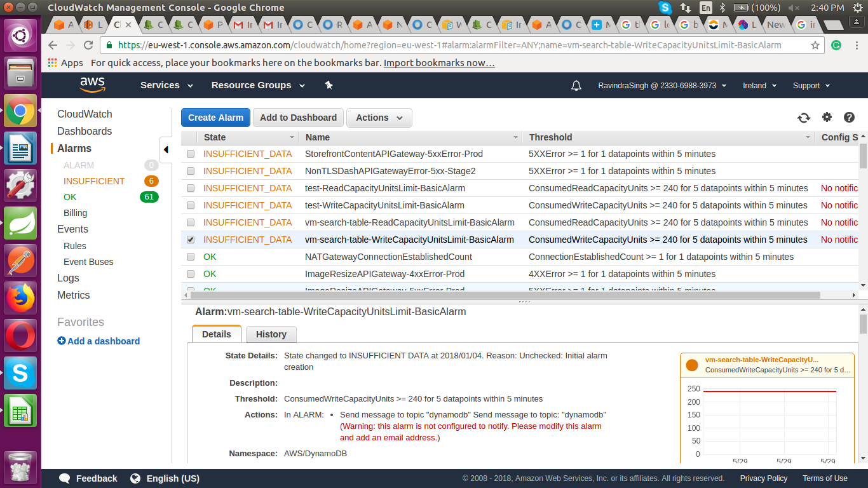Screen dimensions: 868x488
Task: Open Files manager in the launcher
Action: coord(20,73)
